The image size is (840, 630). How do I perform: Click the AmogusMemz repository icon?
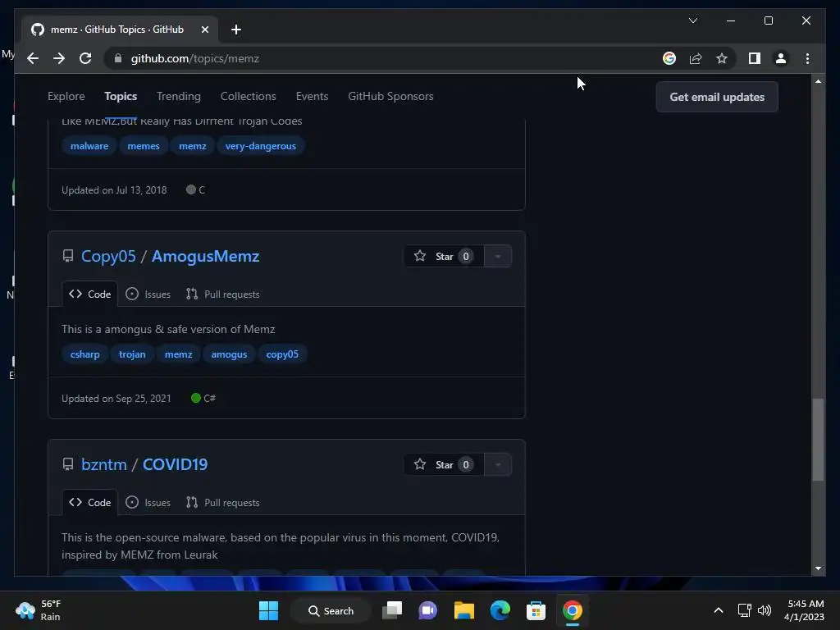coord(68,256)
